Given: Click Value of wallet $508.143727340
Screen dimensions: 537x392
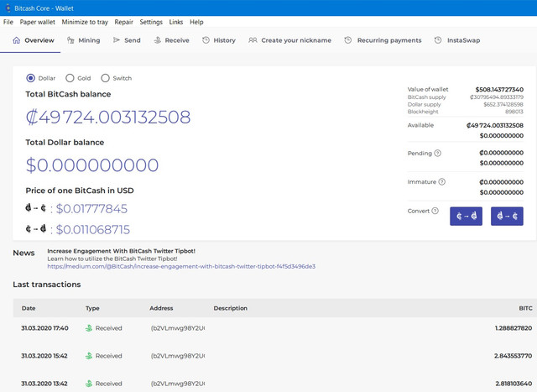Looking at the screenshot, I should click(x=499, y=90).
